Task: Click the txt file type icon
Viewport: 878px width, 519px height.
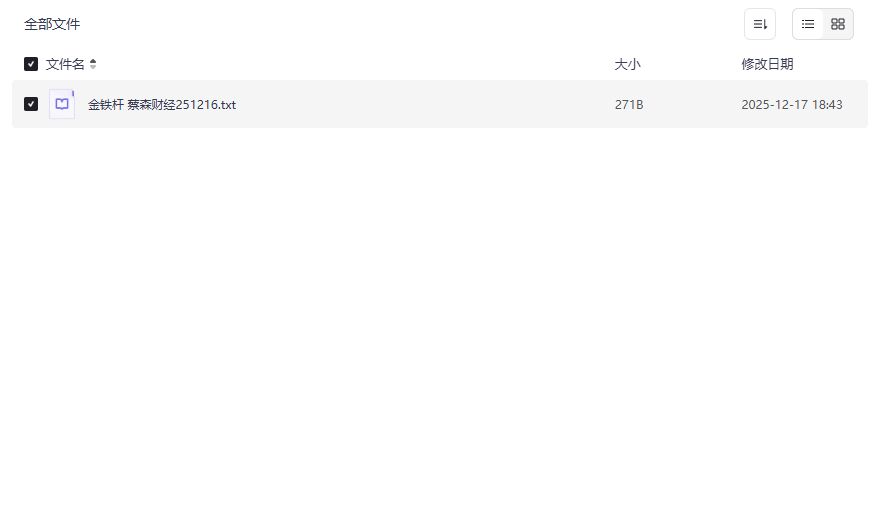Action: coord(62,104)
